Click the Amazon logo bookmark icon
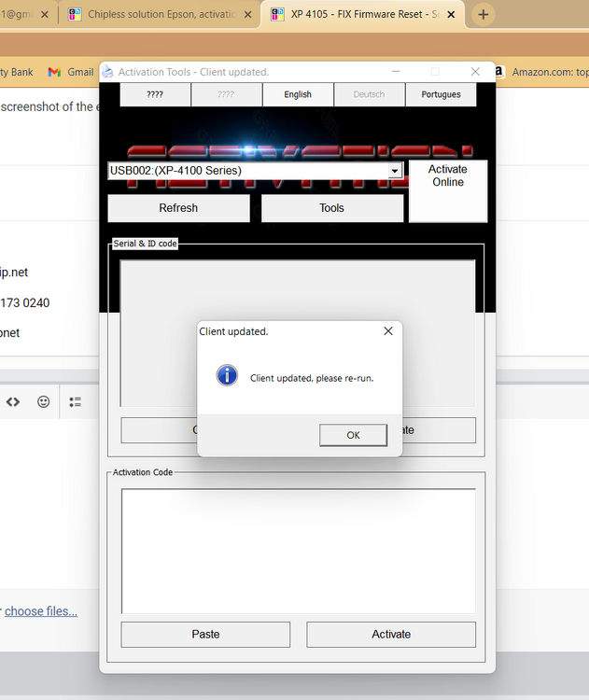Image resolution: width=589 pixels, height=700 pixels. click(x=498, y=72)
